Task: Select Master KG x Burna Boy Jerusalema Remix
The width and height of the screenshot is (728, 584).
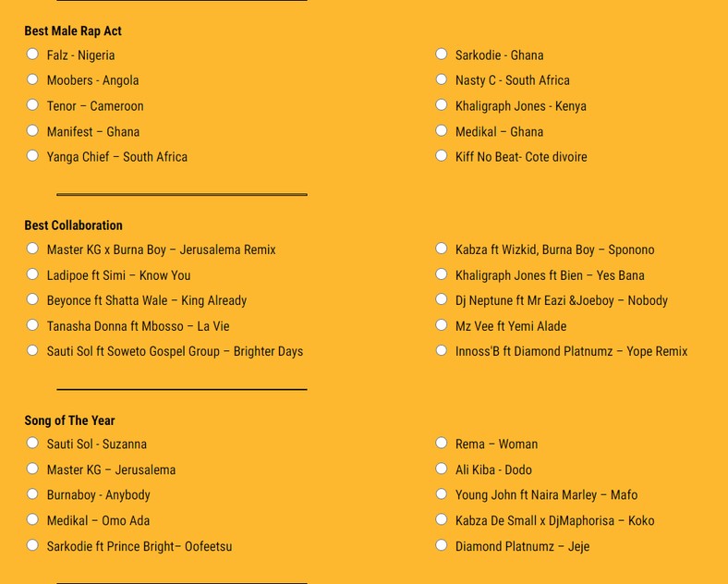Action: (x=32, y=249)
